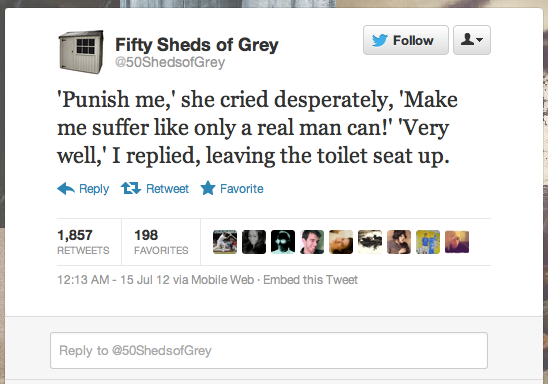Click the shed profile picture
Image resolution: width=548 pixels, height=384 pixels.
81,52
